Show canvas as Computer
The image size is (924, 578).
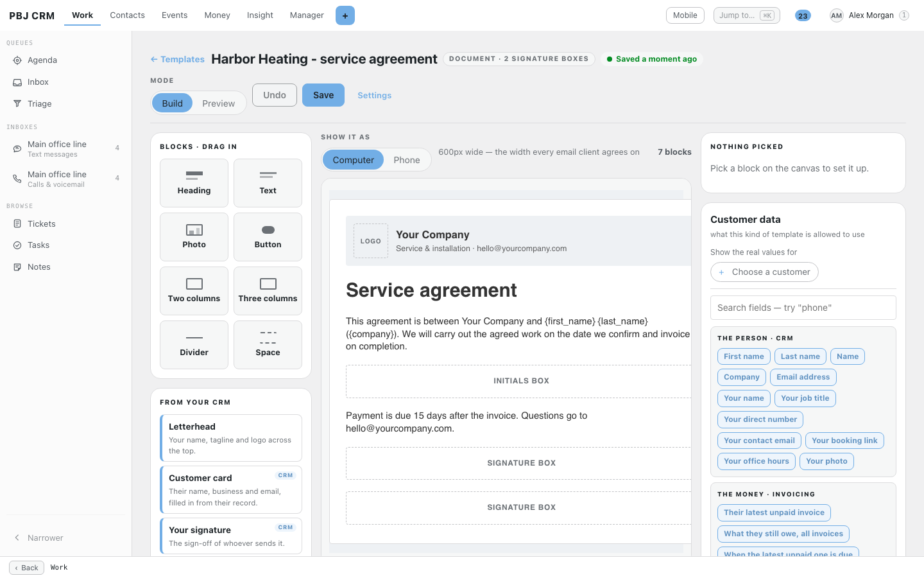(x=353, y=160)
